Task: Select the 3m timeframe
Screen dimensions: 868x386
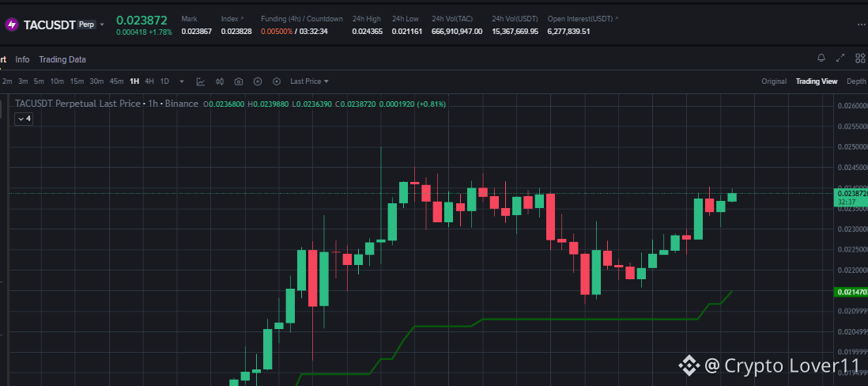Action: [x=23, y=81]
